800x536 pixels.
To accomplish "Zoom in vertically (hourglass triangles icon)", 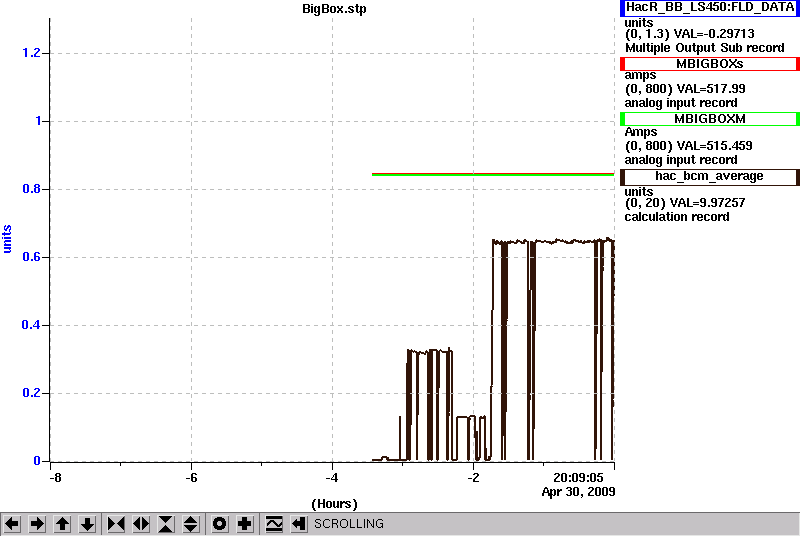I will 166,524.
